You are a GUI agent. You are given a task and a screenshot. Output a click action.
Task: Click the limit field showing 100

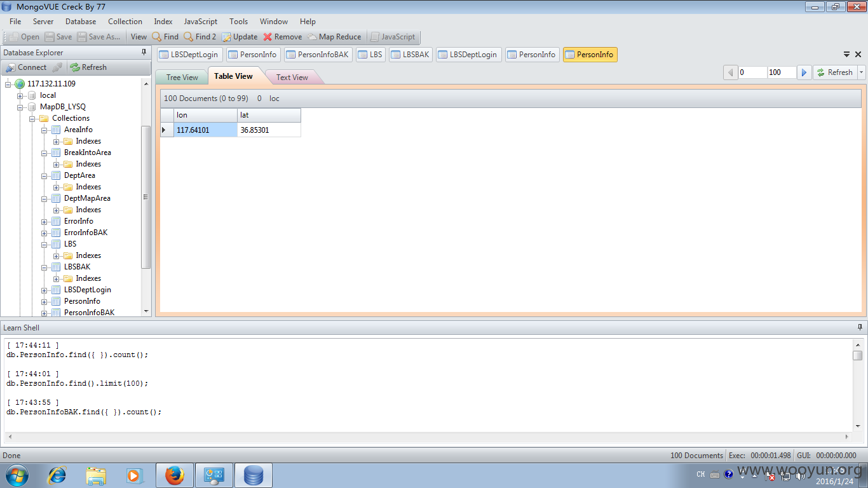pyautogui.click(x=782, y=72)
